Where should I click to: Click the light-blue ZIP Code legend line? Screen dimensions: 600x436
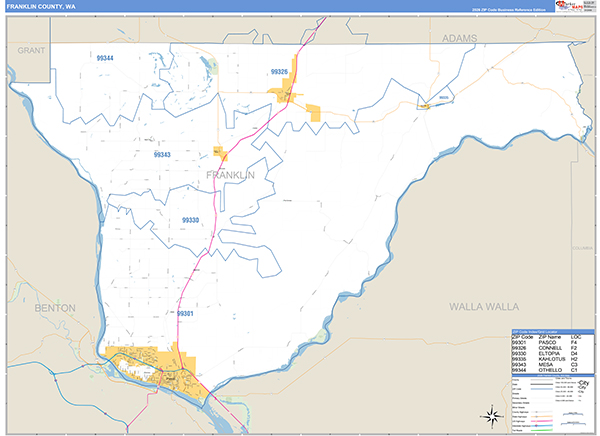pyautogui.click(x=541, y=389)
